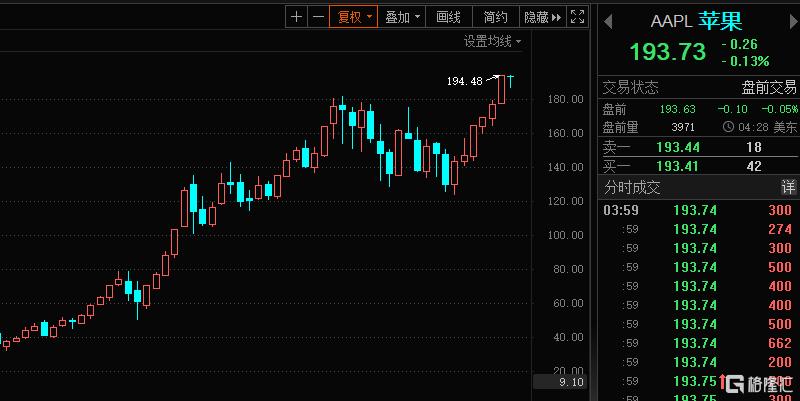Screen dimensions: 800x401
Task: Click the 03:59 trade row time
Action: click(x=620, y=210)
